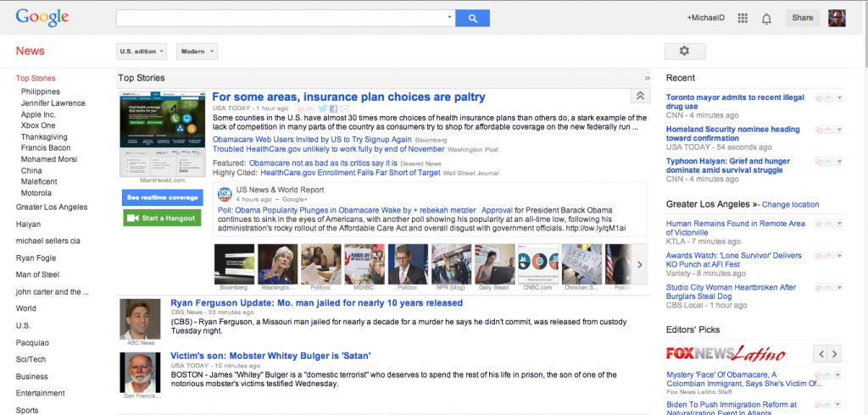Share insurance story via Facebook icon
Image resolution: width=868 pixels, height=415 pixels.
click(x=333, y=108)
